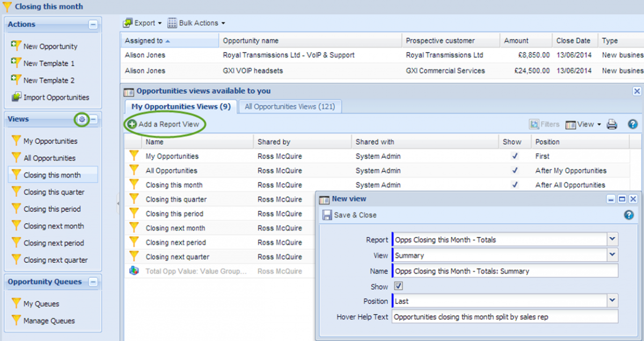Open help icon in views panel toolbar

(x=633, y=124)
